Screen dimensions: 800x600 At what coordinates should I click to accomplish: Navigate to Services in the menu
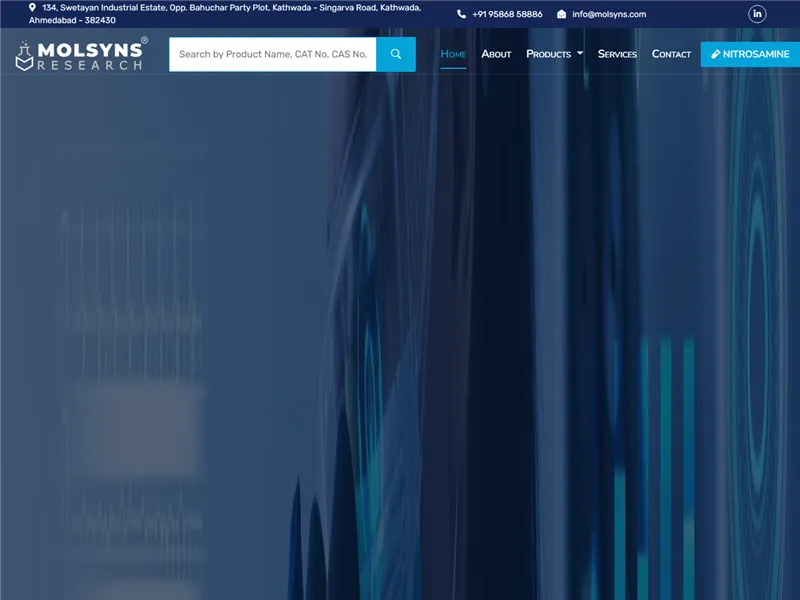[x=617, y=54]
